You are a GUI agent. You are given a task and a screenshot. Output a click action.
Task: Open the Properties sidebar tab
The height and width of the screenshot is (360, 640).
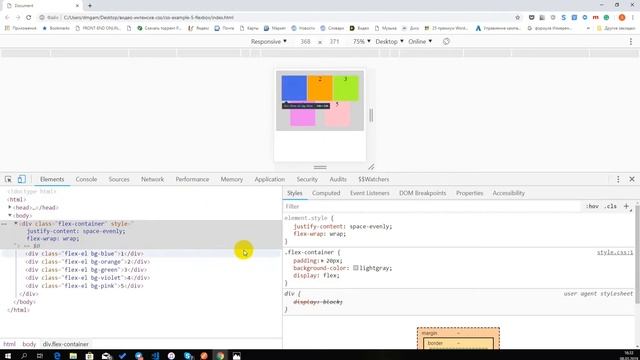click(x=469, y=193)
